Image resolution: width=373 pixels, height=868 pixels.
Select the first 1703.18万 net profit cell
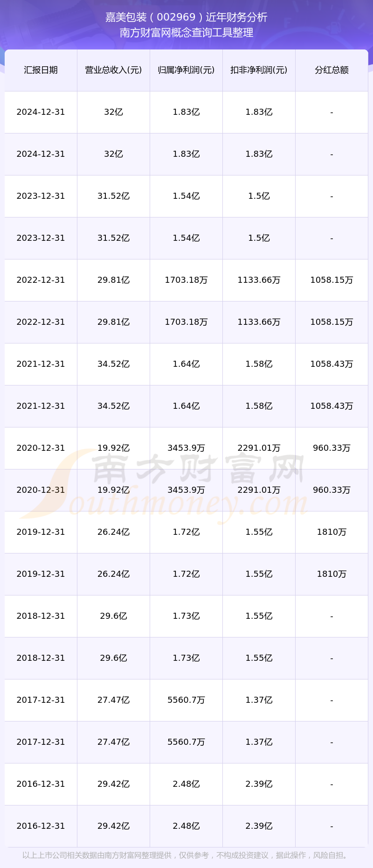[x=186, y=280]
